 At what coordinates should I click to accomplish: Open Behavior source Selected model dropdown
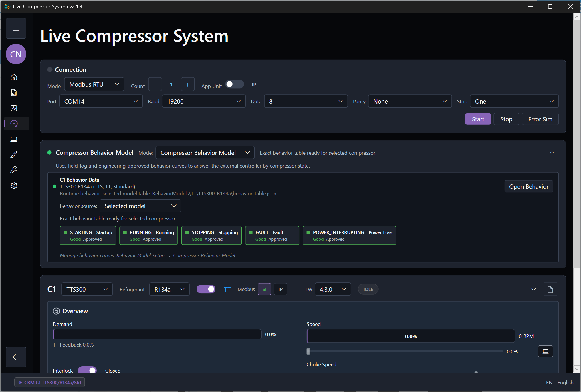[140, 206]
